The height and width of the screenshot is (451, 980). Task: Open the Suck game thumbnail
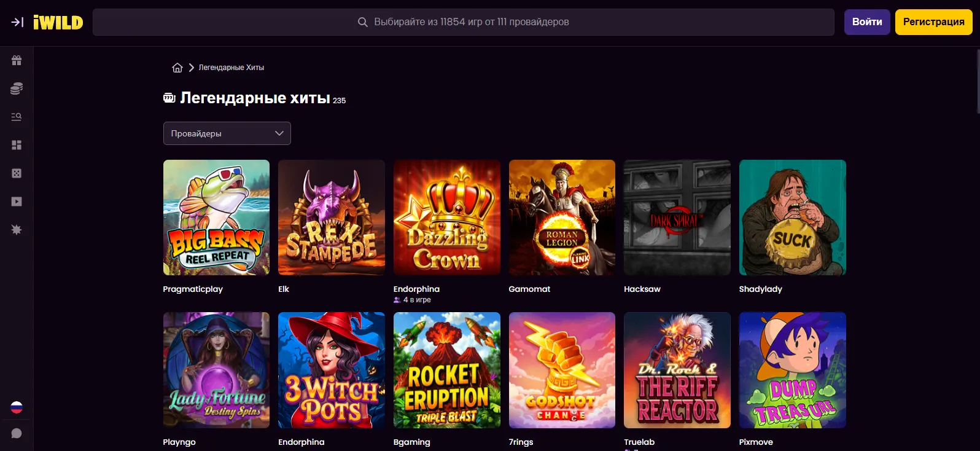[793, 218]
